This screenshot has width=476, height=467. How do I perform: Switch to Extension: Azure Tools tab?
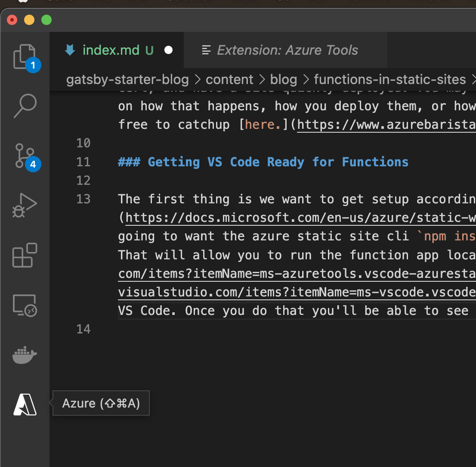tap(287, 50)
